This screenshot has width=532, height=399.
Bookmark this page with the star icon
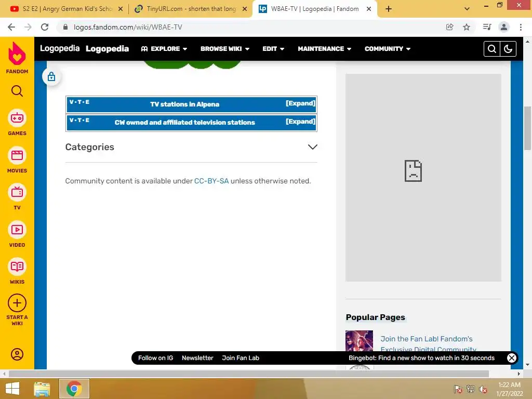coord(467,27)
